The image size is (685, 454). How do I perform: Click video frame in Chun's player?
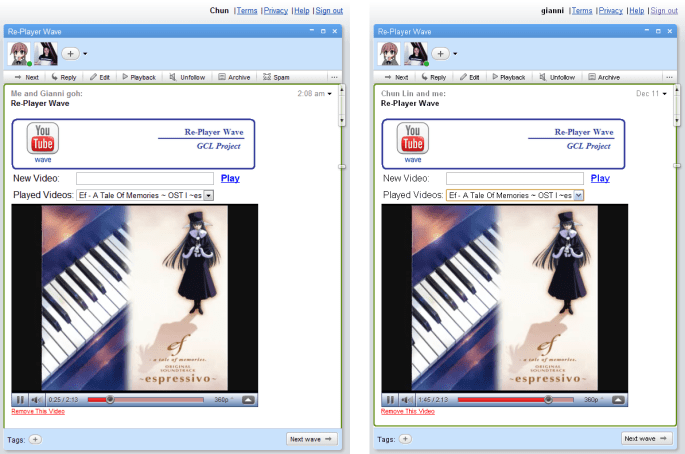pyautogui.click(x=135, y=298)
